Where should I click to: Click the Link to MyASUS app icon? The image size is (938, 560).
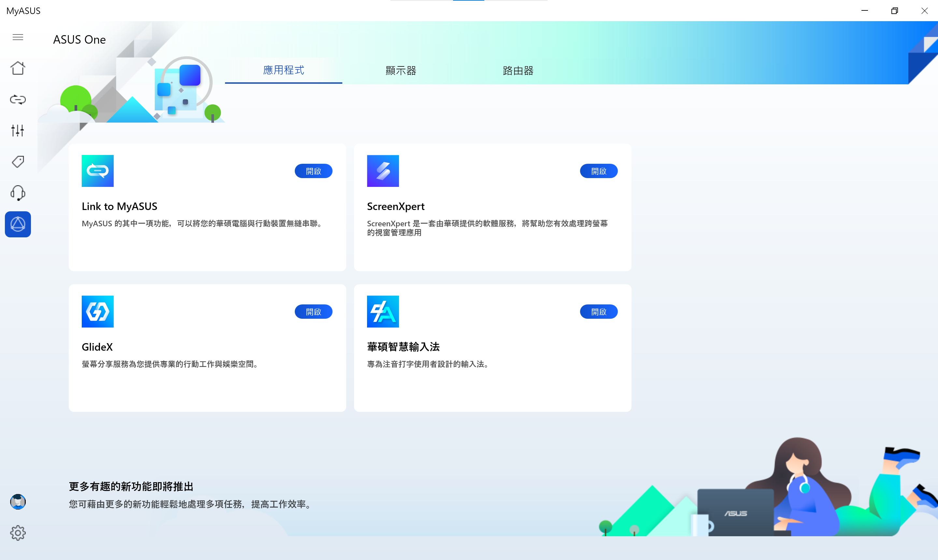(97, 171)
